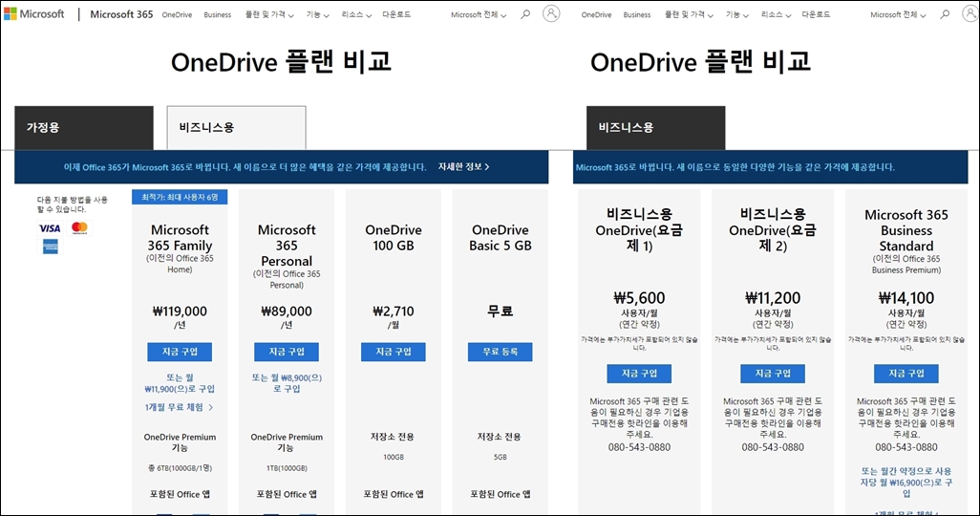Open monthly ₩16,900 commitment link under Business Standard
The height and width of the screenshot is (516, 980).
click(x=906, y=483)
